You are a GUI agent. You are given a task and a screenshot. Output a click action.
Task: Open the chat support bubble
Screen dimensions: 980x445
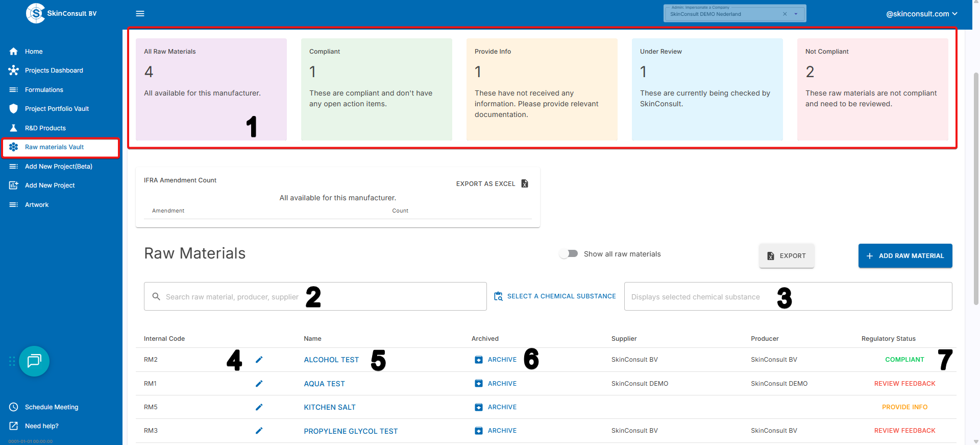34,361
